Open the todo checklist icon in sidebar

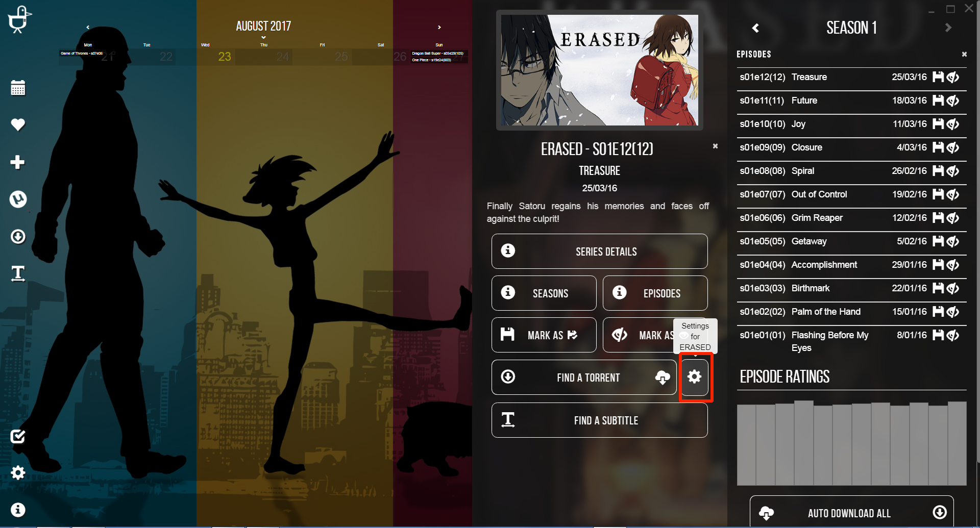tap(18, 436)
